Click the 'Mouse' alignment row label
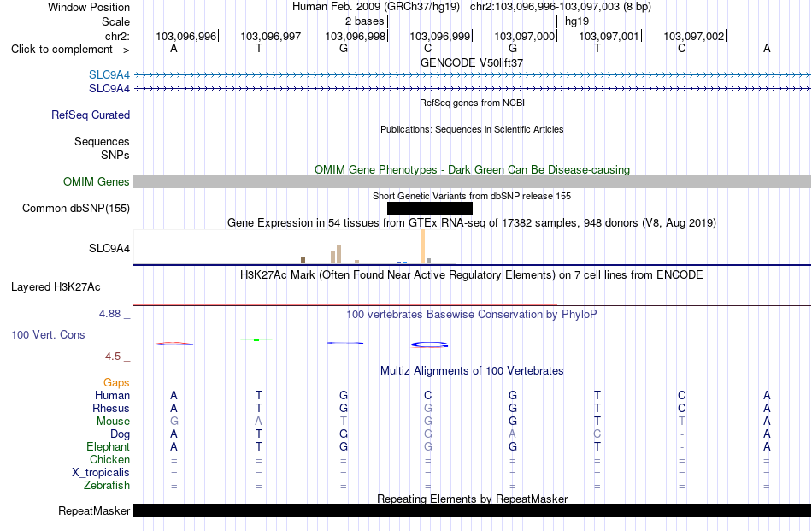Viewport: 812px width, 531px height. click(x=113, y=422)
